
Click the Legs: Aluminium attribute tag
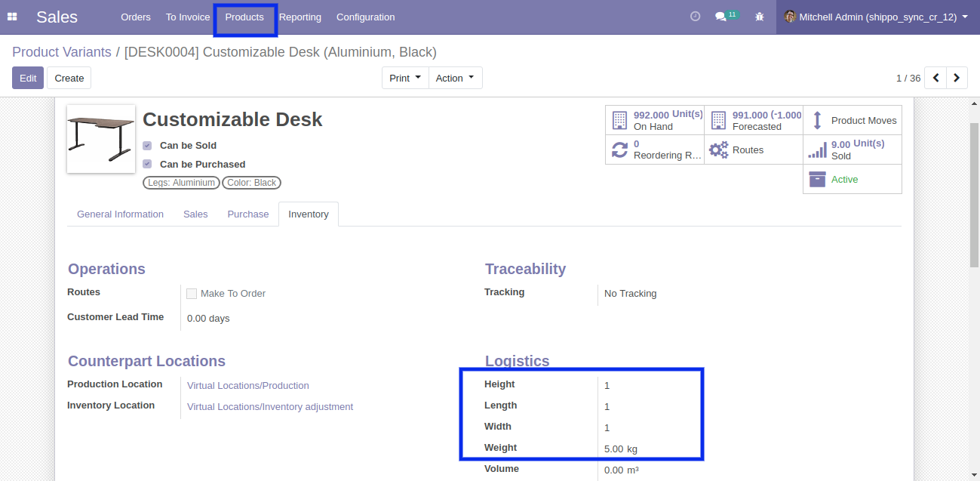181,183
